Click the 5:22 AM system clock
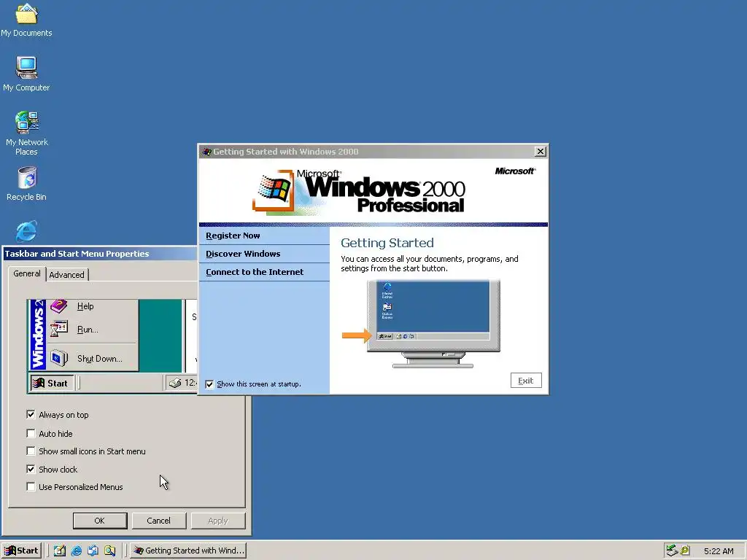747x560 pixels. [719, 551]
